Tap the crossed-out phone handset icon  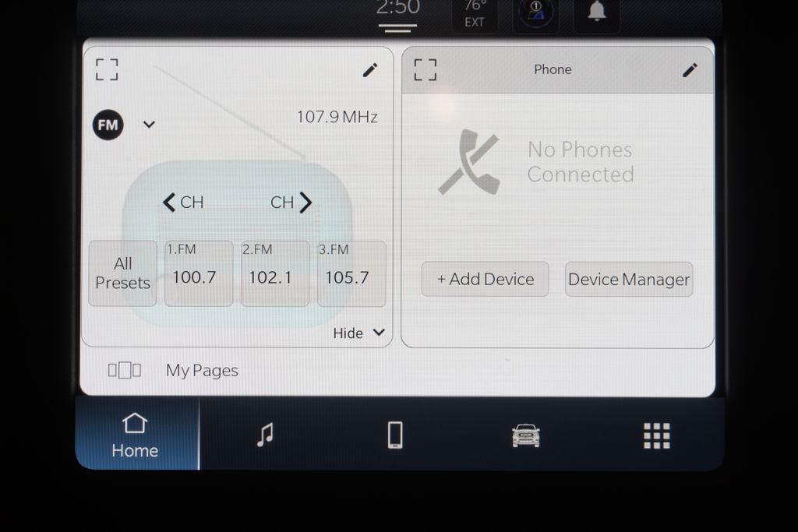pyautogui.click(x=469, y=162)
